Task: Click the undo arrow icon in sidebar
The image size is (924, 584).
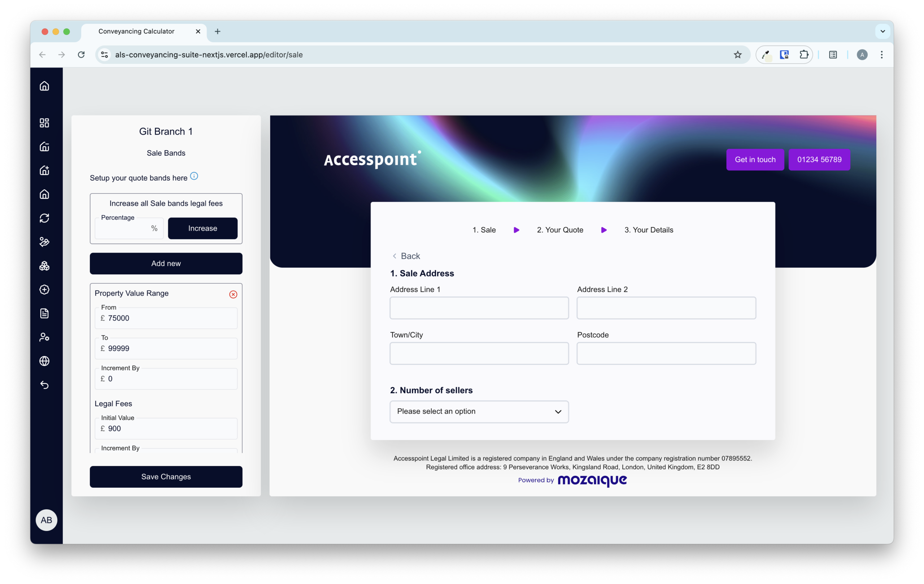Action: point(44,385)
